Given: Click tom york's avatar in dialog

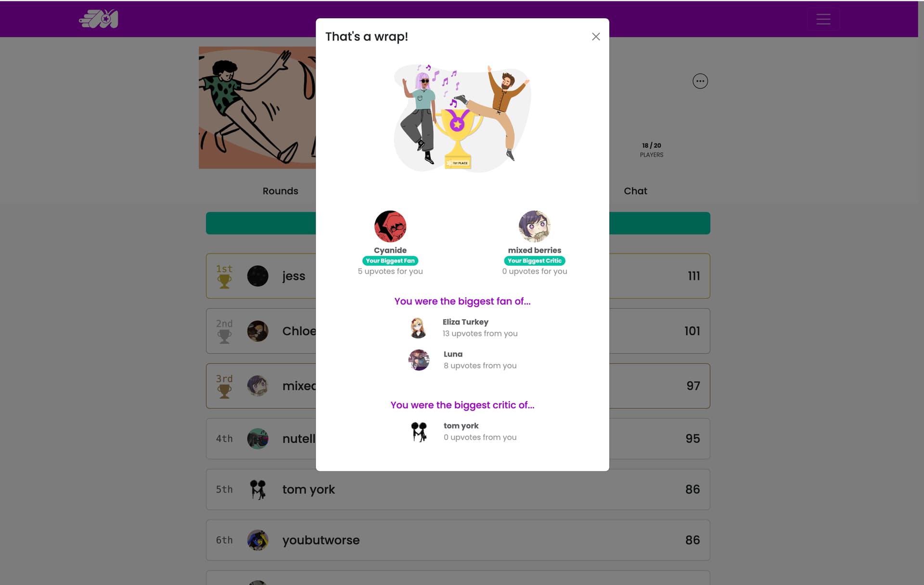Looking at the screenshot, I should [x=419, y=432].
